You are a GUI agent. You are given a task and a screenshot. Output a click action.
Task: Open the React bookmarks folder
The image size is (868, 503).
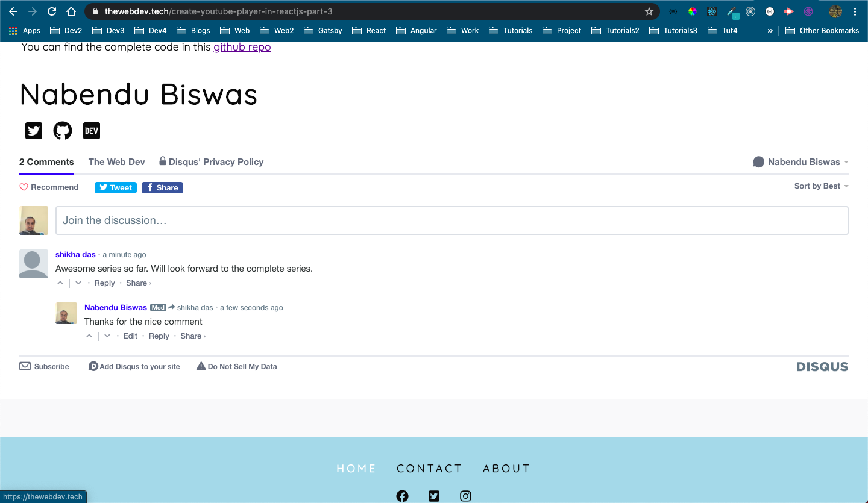click(x=369, y=30)
